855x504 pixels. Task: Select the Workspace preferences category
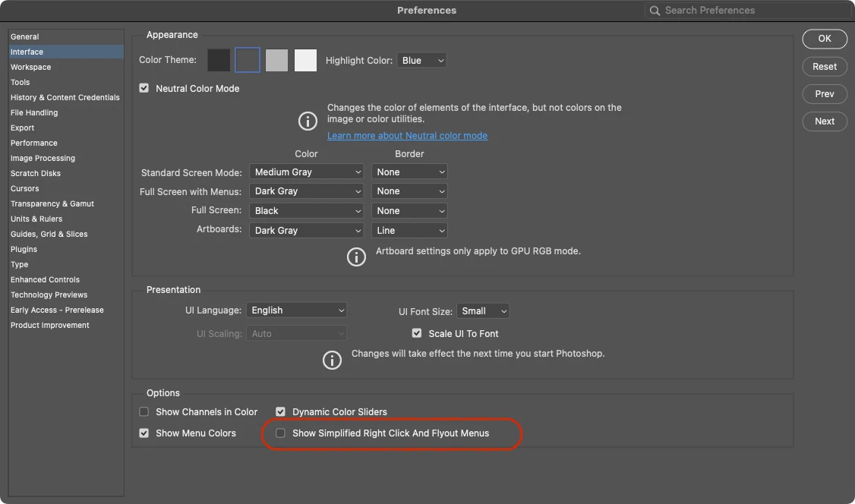pos(66,67)
